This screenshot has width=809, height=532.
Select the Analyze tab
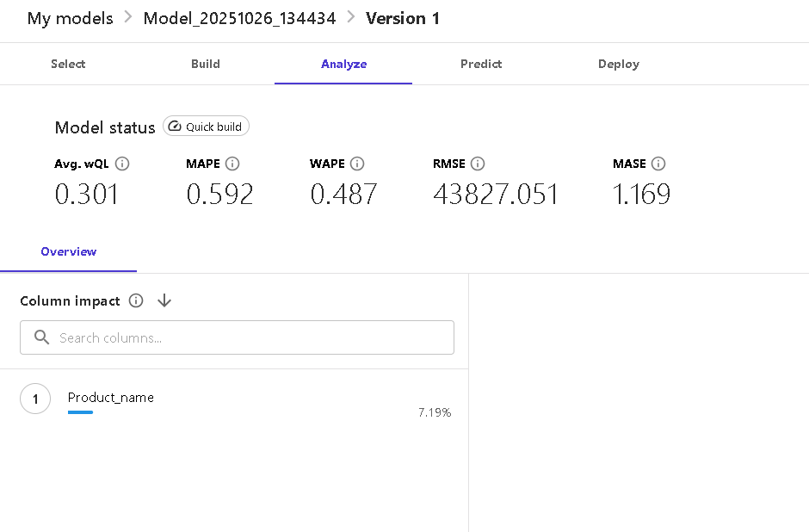(x=343, y=64)
